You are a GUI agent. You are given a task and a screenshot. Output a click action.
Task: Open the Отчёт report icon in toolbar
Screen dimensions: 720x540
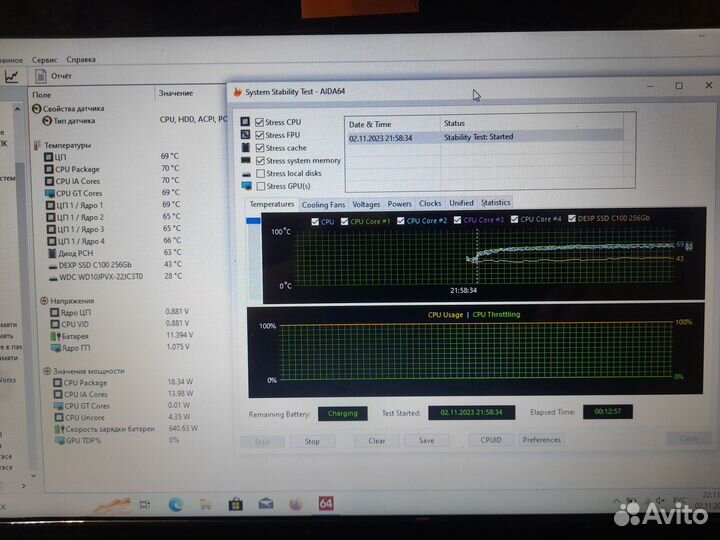(40, 76)
